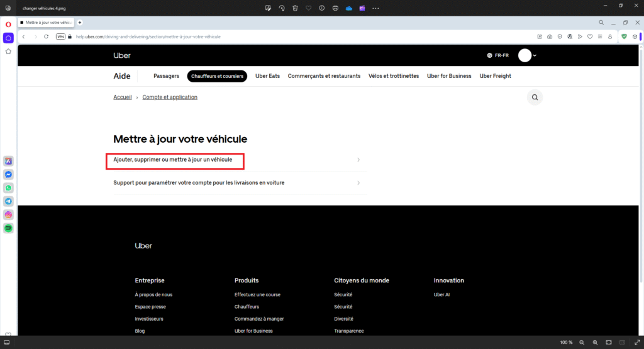Screen dimensions: 644x349
Task: Expand the account avatar dropdown
Action: click(x=528, y=55)
